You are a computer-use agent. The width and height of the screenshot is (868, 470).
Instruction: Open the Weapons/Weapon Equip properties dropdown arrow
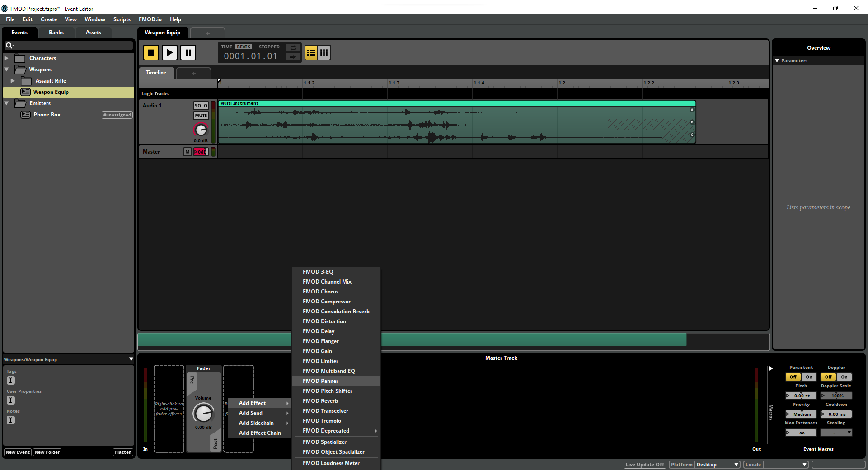131,359
